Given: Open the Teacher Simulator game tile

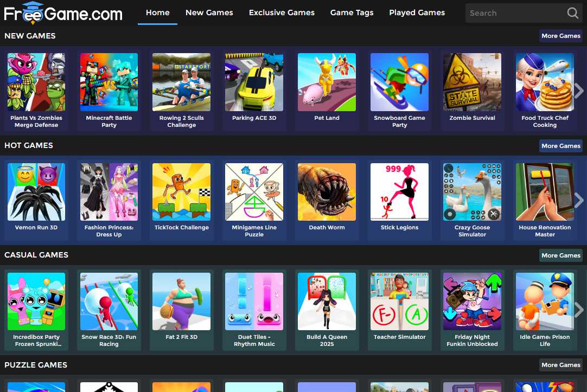Looking at the screenshot, I should [399, 301].
